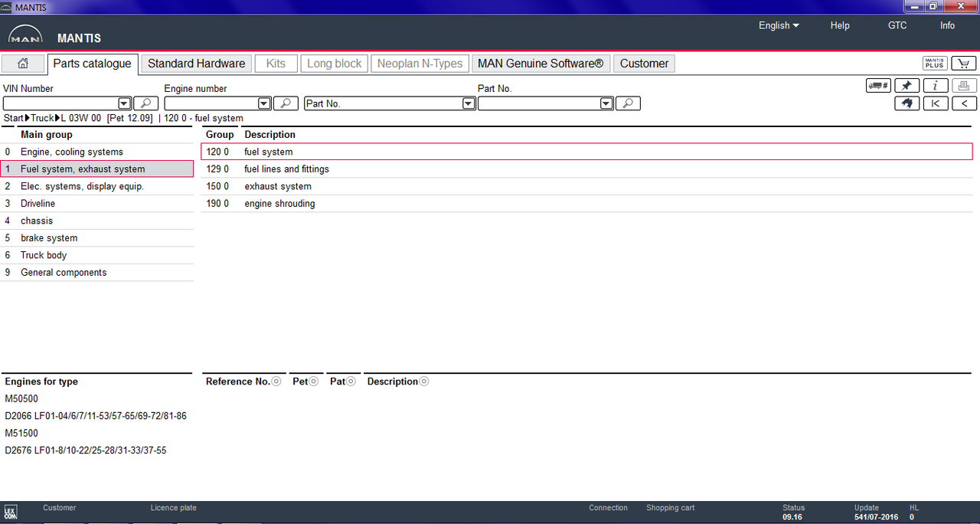Image resolution: width=980 pixels, height=524 pixels.
Task: Click the Update 541/07-2016 status entry
Action: pyautogui.click(x=877, y=513)
